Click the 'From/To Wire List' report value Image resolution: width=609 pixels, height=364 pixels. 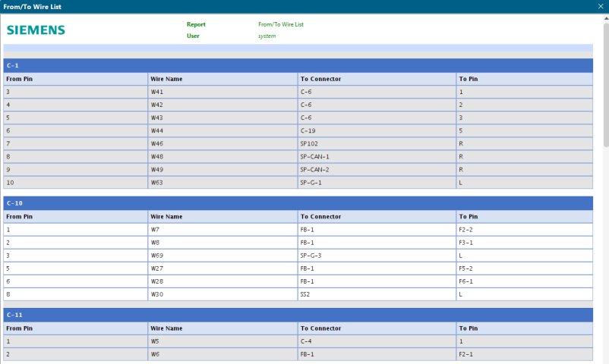click(x=281, y=24)
